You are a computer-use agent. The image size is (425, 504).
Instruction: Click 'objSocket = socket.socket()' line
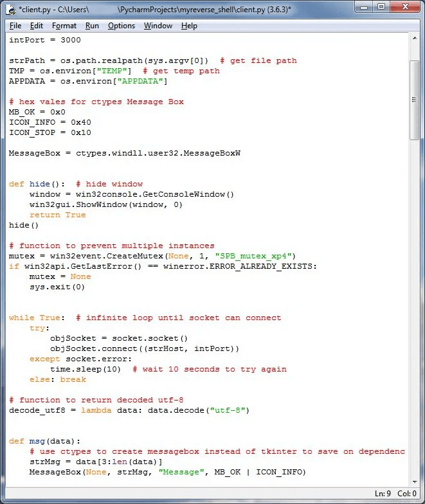point(119,338)
